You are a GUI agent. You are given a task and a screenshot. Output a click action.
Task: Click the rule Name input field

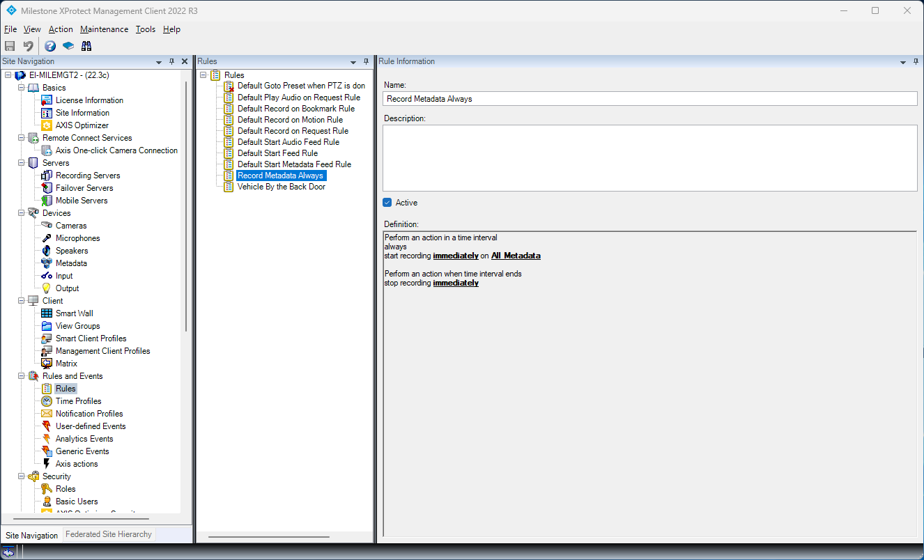pos(649,99)
